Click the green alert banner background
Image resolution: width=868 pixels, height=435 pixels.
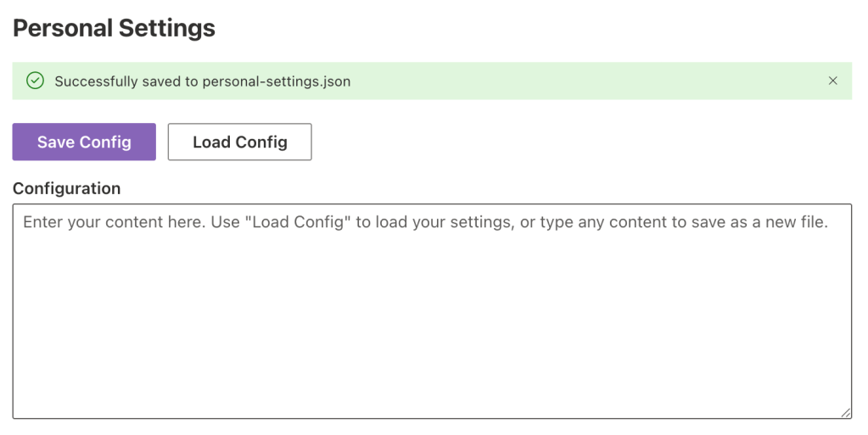(594, 81)
